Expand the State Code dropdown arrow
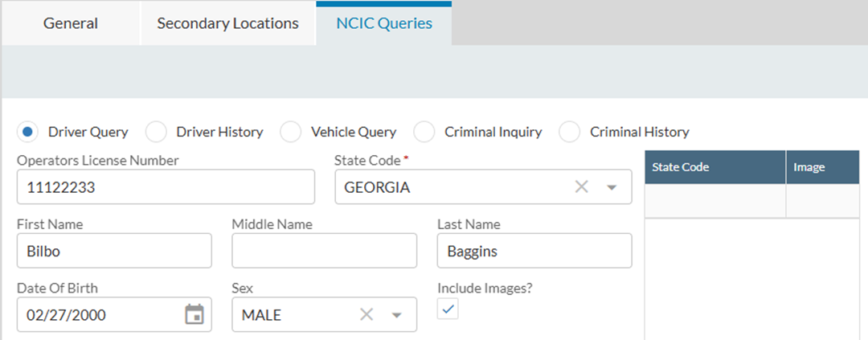The width and height of the screenshot is (868, 340). (612, 187)
